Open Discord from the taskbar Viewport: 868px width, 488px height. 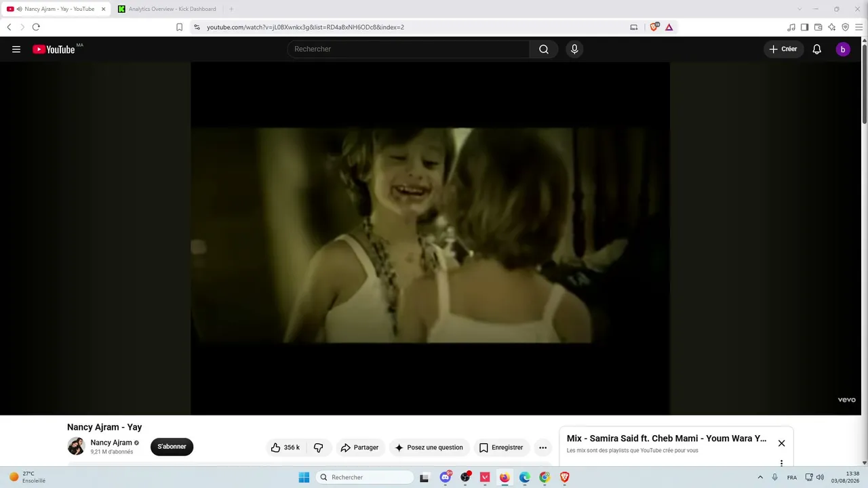(x=446, y=477)
